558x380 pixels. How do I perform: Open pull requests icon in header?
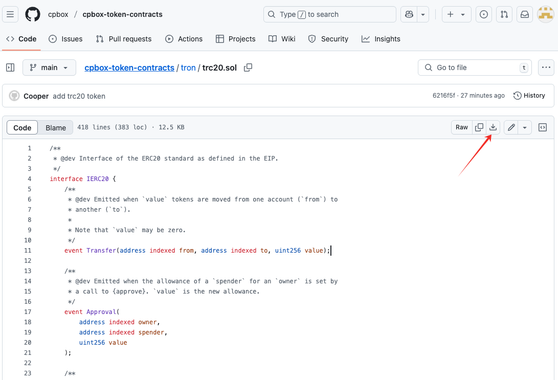coord(504,14)
